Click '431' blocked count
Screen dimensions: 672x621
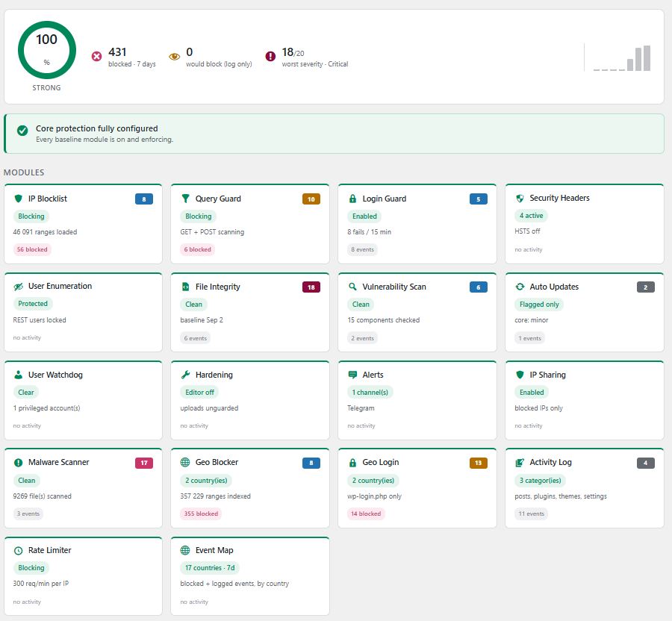pyautogui.click(x=117, y=52)
